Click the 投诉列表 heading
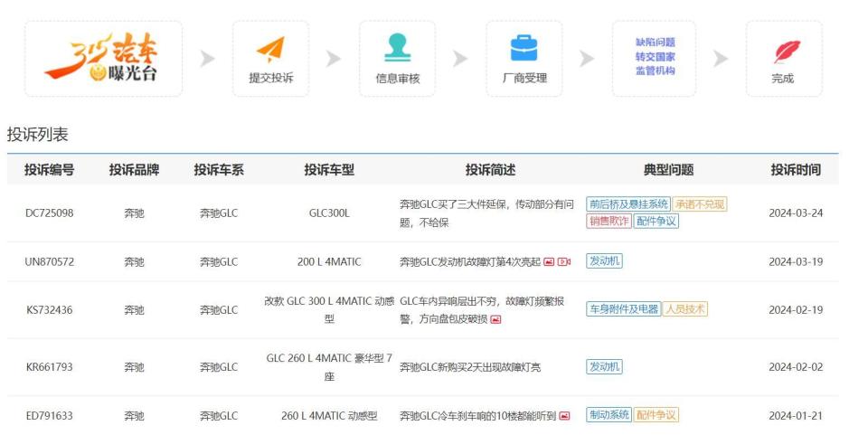Image resolution: width=868 pixels, height=435 pixels. 37,135
